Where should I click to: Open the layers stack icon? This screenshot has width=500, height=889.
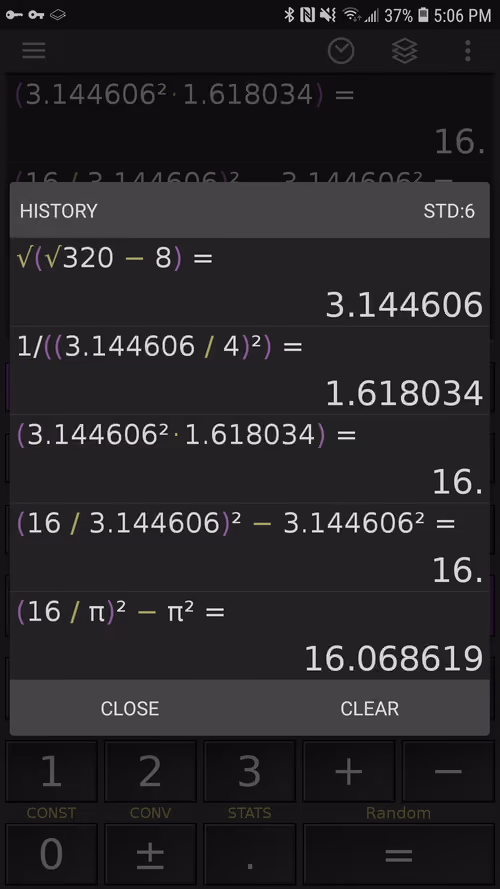point(405,51)
